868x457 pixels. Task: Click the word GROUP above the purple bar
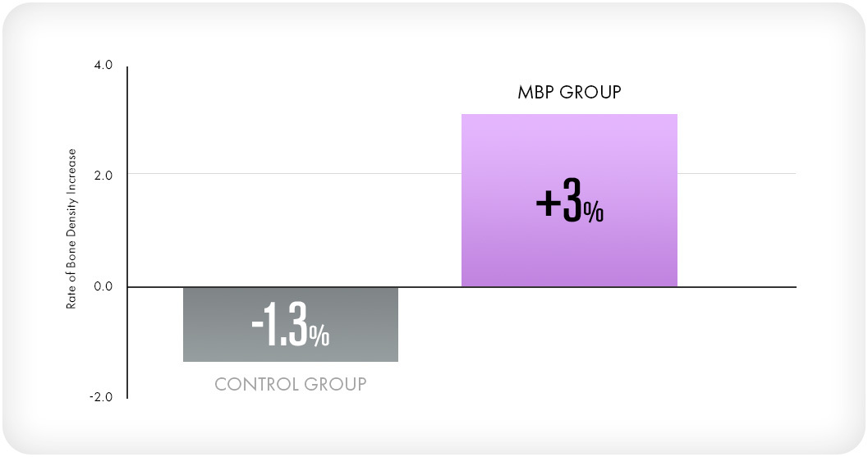point(590,92)
